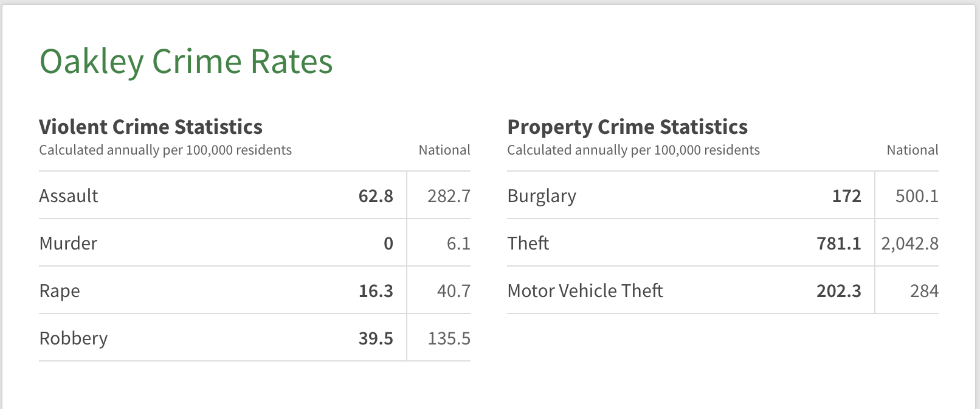Screen dimensions: 980x409
Task: Click national robbery value 135.5
Action: point(449,338)
